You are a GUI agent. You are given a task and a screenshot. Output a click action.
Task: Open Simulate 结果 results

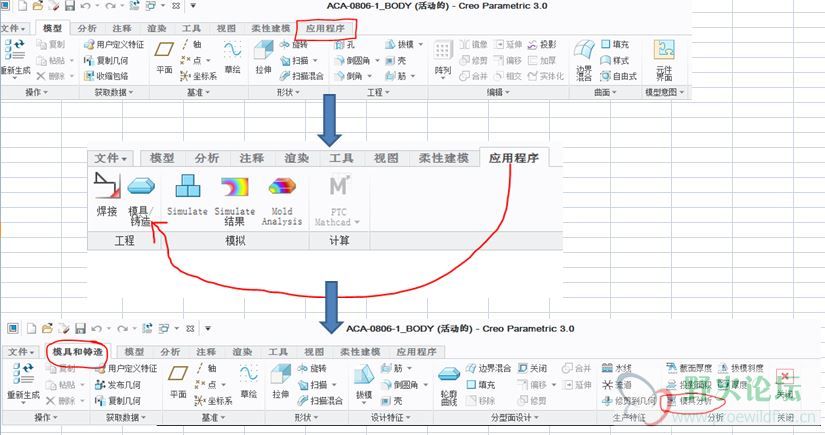[x=235, y=201]
